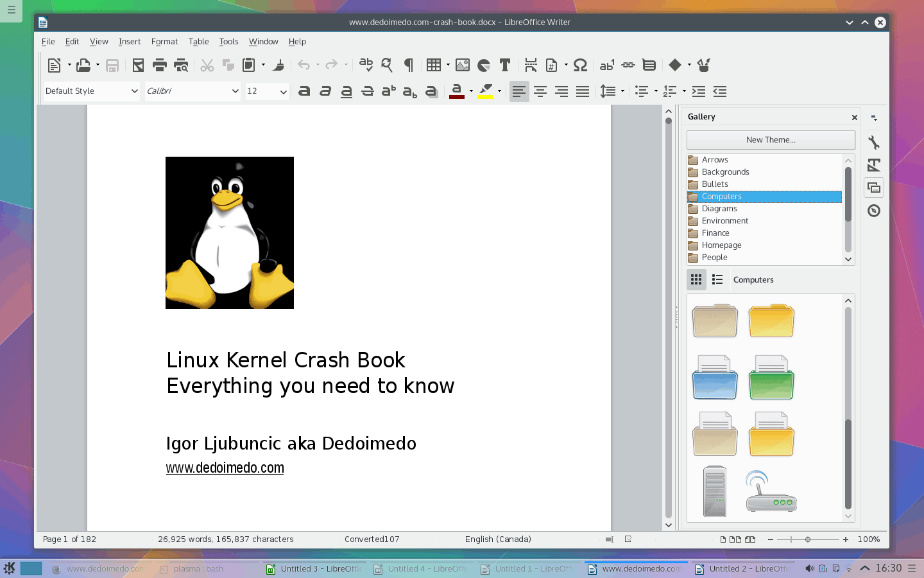The height and width of the screenshot is (578, 924).
Task: Click the Insert Field page-number icon
Action: 551,65
